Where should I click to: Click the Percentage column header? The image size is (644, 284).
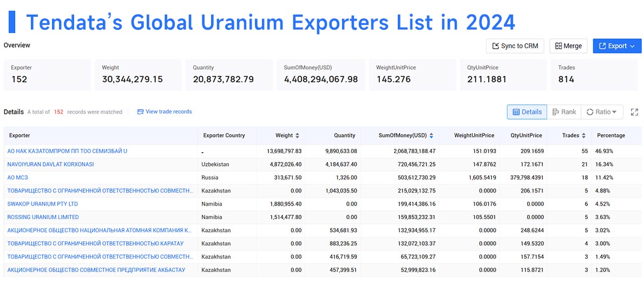click(611, 135)
